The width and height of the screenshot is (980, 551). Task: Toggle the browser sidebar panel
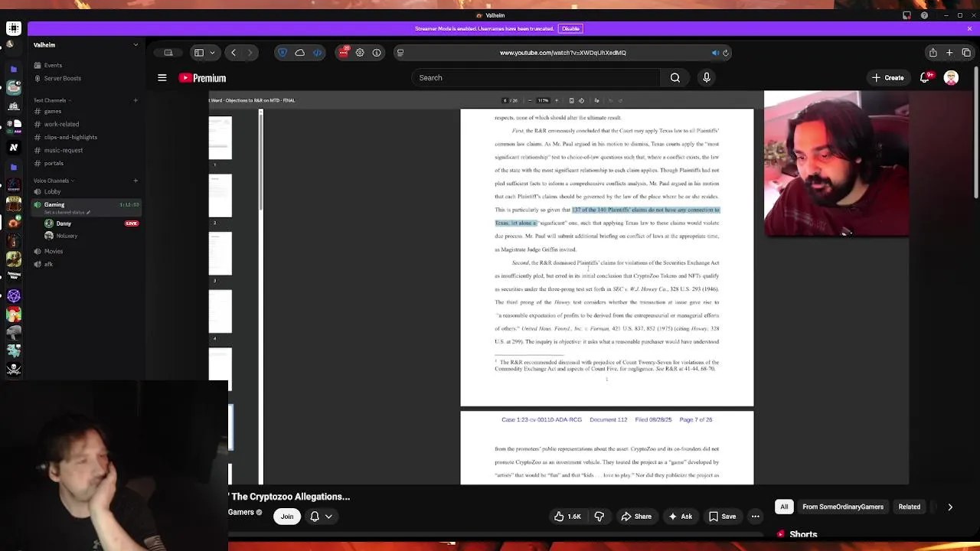(x=199, y=53)
